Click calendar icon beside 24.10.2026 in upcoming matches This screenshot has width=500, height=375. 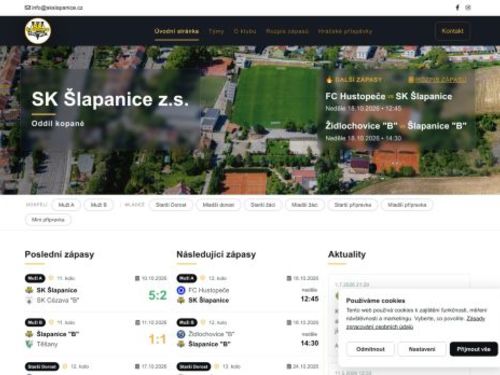[289, 366]
